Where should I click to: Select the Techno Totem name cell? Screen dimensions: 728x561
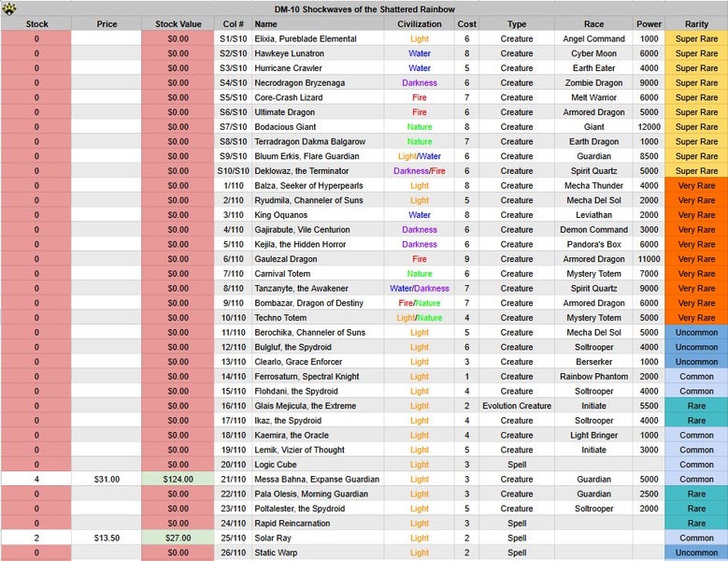[318, 318]
